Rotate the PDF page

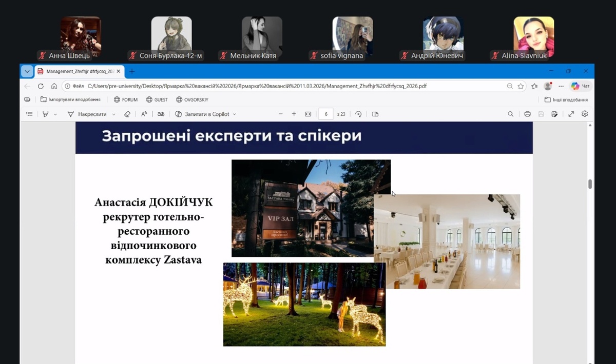pyautogui.click(x=358, y=114)
